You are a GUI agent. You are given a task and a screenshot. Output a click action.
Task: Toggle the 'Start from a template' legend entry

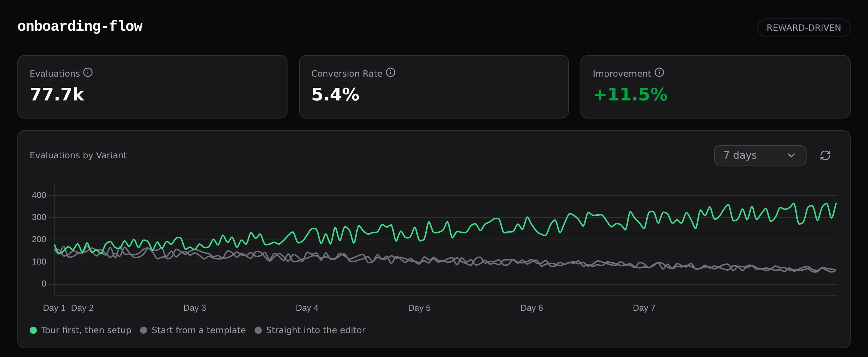(x=193, y=330)
